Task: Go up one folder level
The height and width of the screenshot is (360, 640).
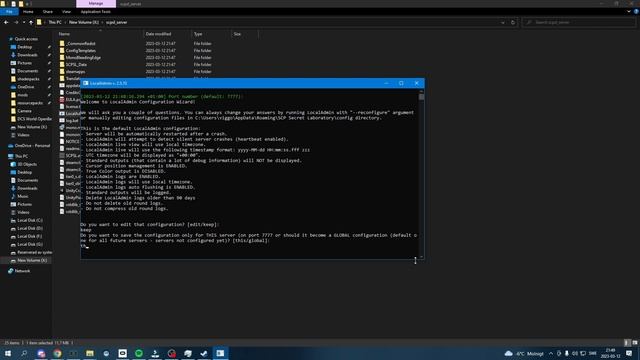Action: [31, 22]
